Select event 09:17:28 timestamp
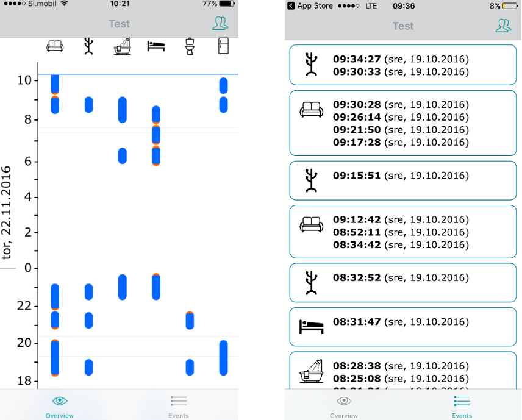The image size is (522, 420). tap(357, 143)
